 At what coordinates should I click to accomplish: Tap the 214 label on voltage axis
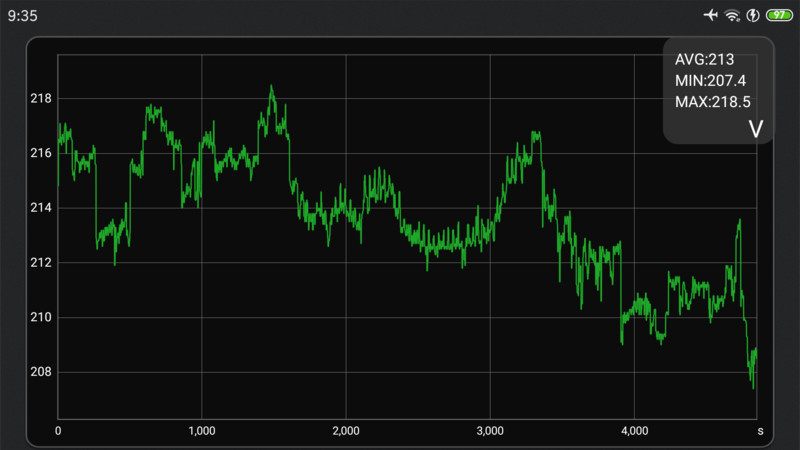click(x=41, y=208)
